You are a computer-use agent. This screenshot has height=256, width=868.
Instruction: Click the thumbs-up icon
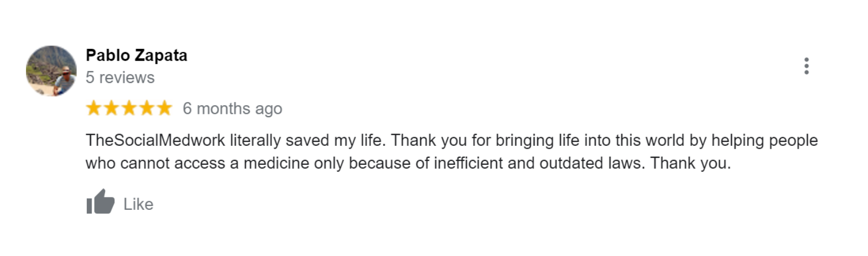click(x=100, y=202)
